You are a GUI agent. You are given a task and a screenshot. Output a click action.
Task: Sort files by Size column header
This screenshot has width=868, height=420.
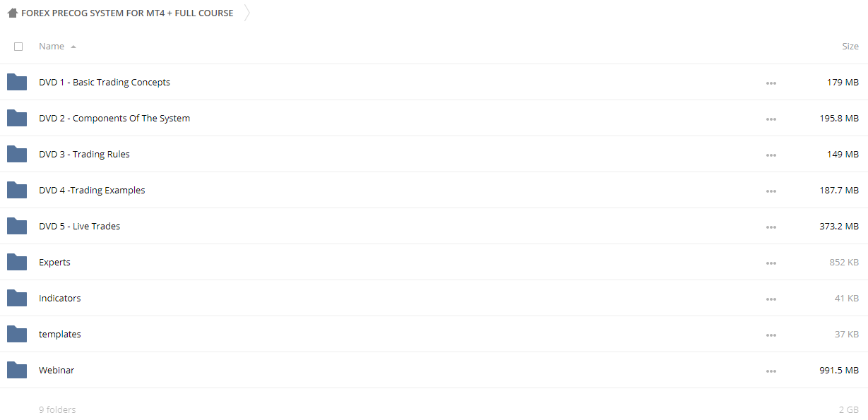click(850, 47)
